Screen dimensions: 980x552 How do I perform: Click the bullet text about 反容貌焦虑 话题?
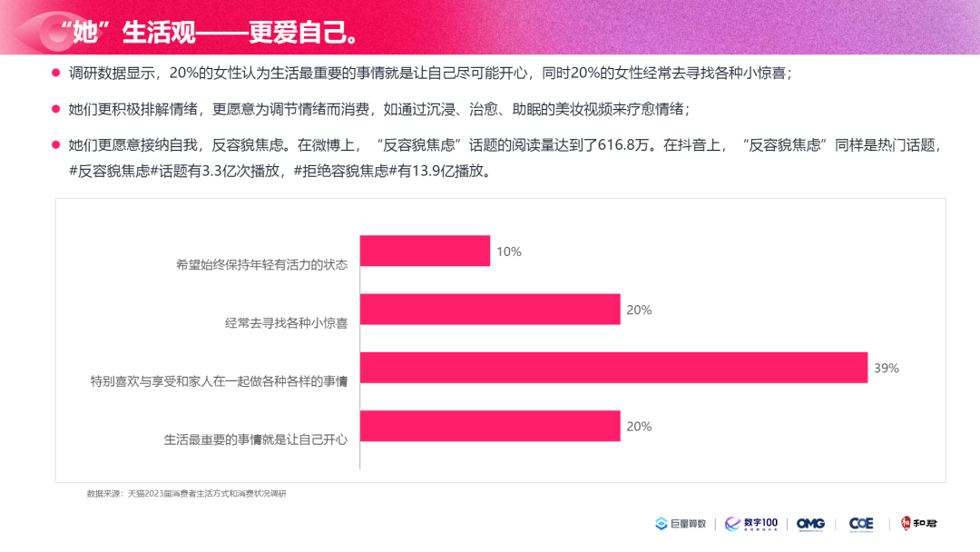pyautogui.click(x=505, y=158)
